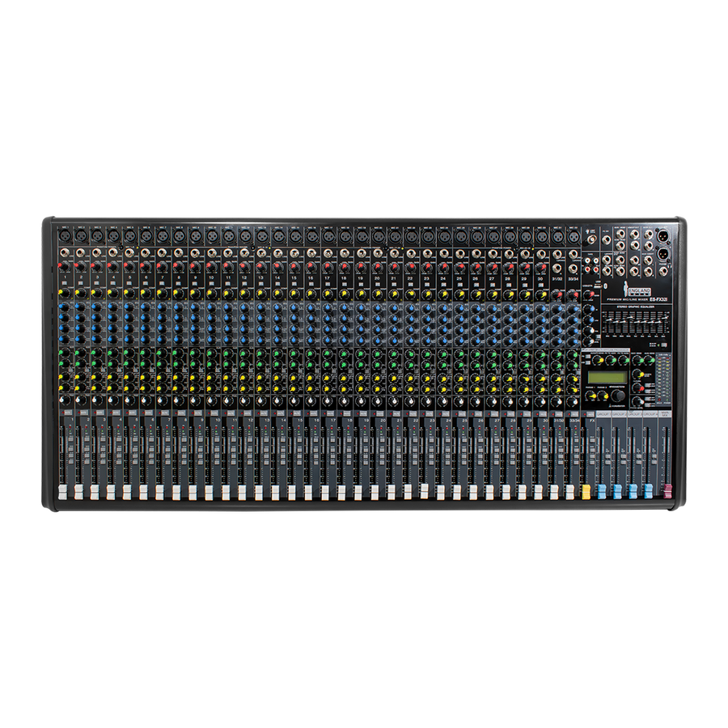Click the channel 30 white fader cap
Image resolution: width=728 pixels, height=728 pixels.
(538, 492)
